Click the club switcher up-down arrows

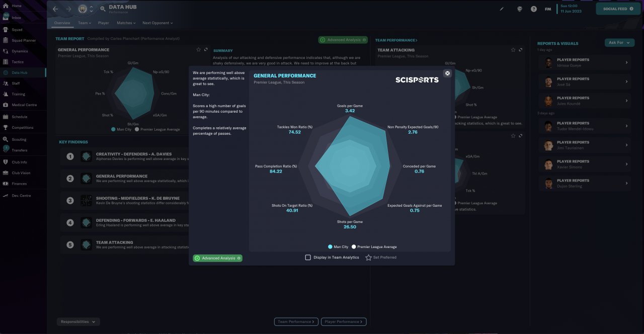[x=91, y=9]
